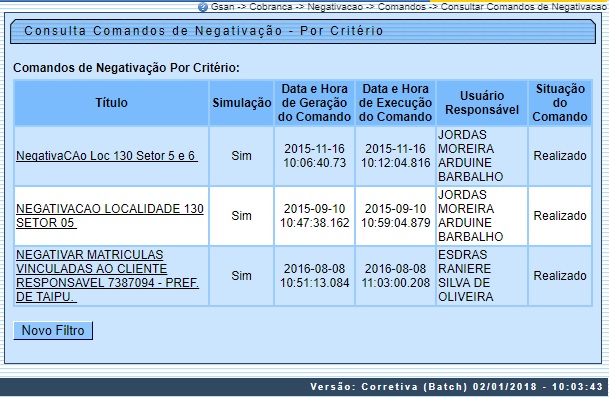Screen dimensions: 609x397
Task: Open the 'NEGATIVACAO LOCALIDADE 130 SETOR 05' command
Action: tap(110, 216)
